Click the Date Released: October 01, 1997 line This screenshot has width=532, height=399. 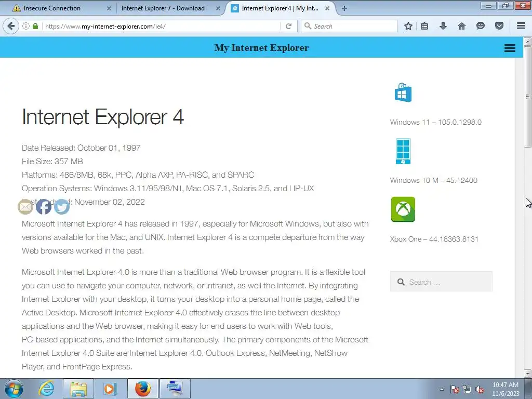tap(81, 148)
